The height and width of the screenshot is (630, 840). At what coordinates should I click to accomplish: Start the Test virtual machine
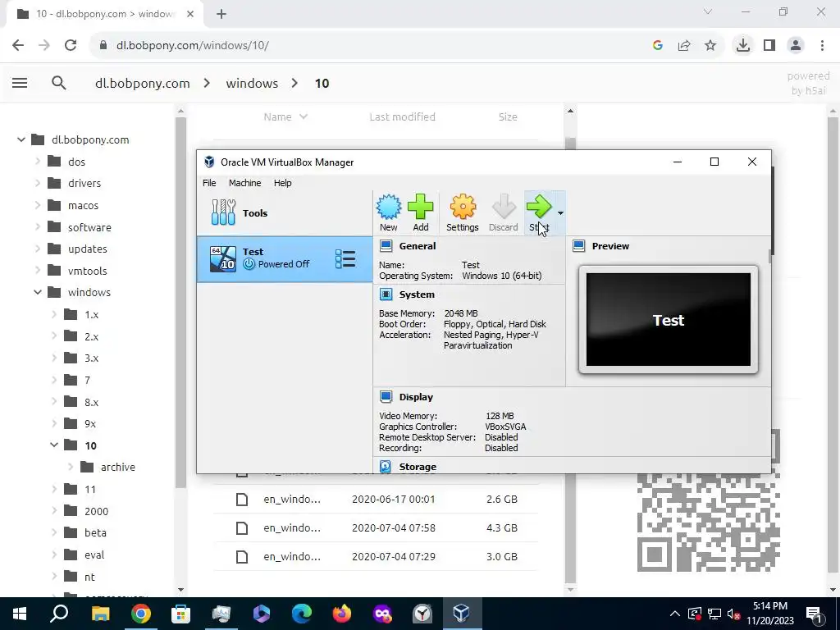coord(539,212)
